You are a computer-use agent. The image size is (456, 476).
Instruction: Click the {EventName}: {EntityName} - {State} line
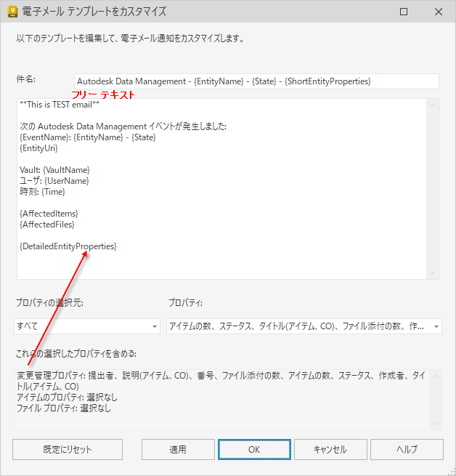coord(88,137)
